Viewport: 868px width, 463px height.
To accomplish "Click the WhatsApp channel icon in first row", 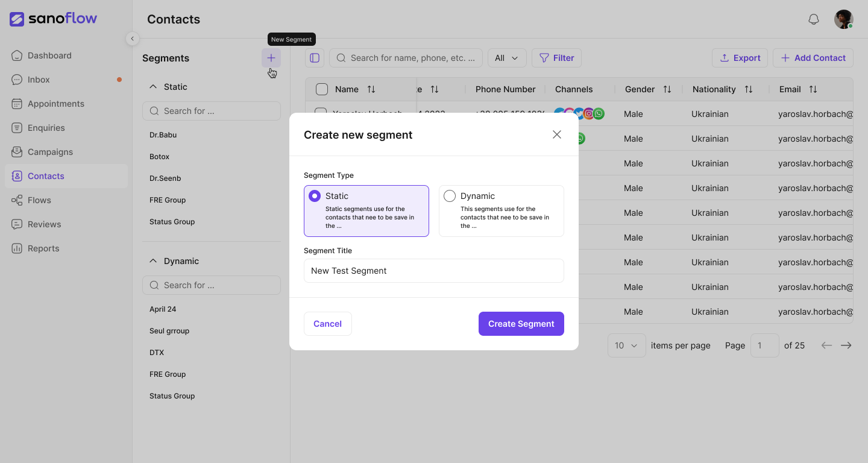I will [x=599, y=113].
